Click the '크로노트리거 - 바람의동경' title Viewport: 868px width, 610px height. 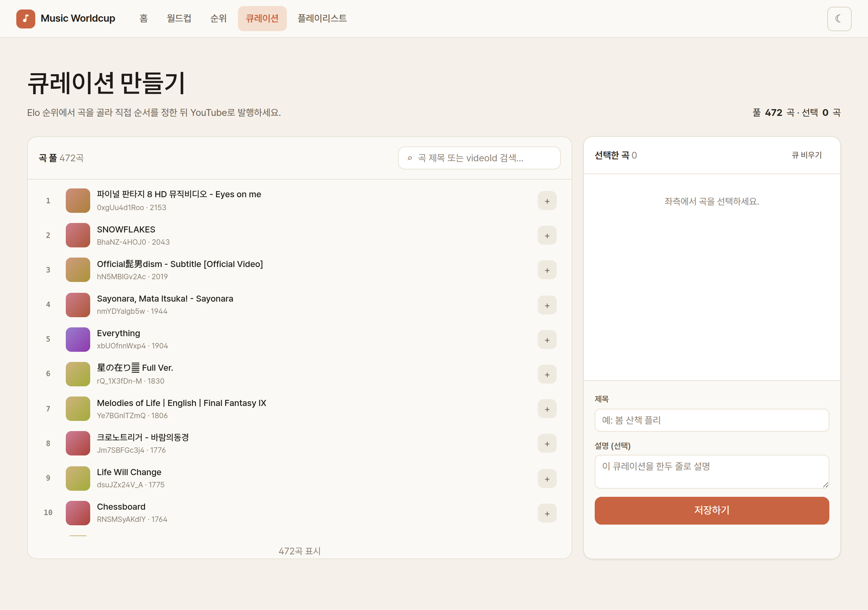point(142,437)
